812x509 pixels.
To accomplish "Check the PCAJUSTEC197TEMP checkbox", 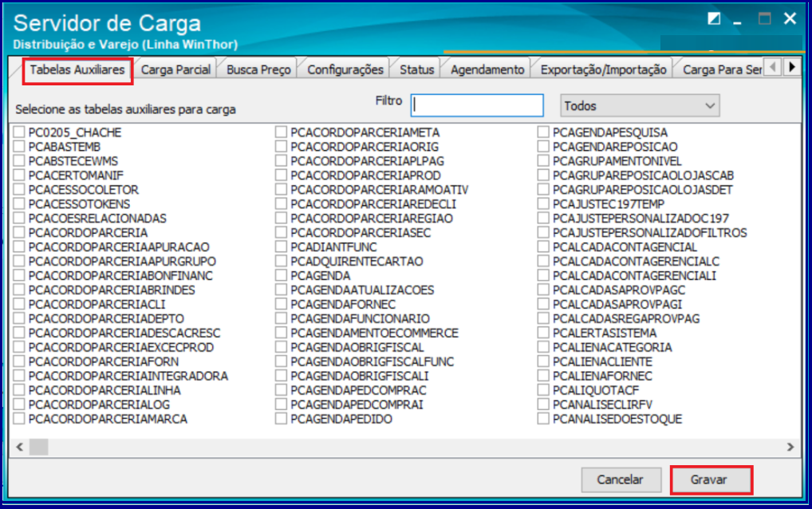I will click(x=543, y=204).
